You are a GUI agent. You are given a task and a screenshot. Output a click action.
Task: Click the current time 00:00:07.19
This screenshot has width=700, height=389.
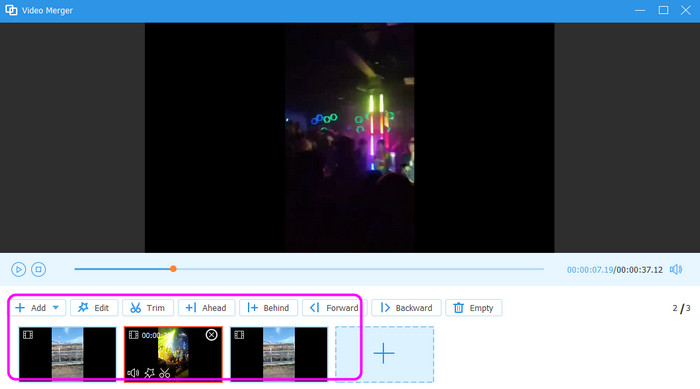click(x=590, y=270)
